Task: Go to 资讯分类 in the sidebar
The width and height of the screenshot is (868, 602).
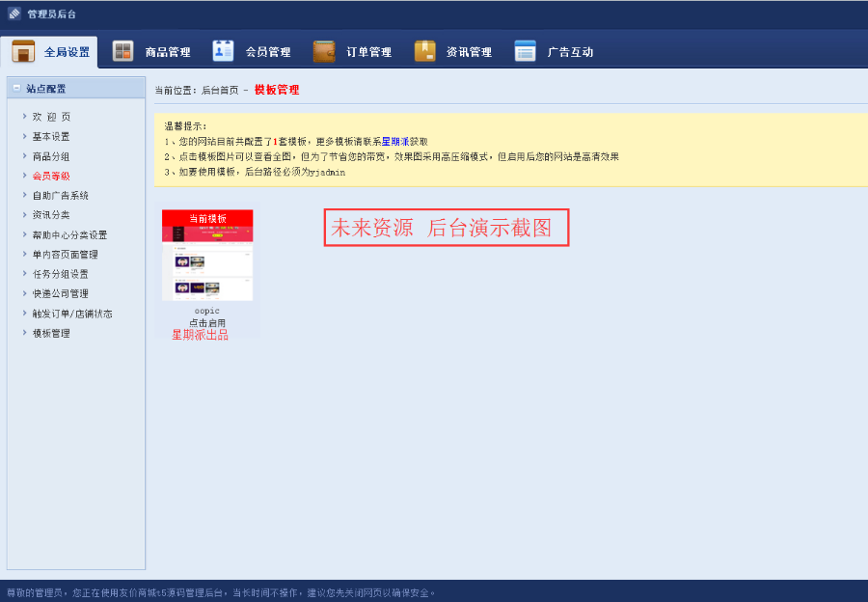Action: (51, 215)
